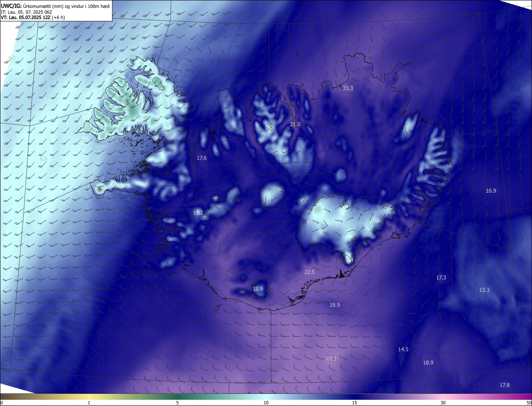Click the 21.3 value label
Viewport: 532px width, 406px height.
point(348,88)
